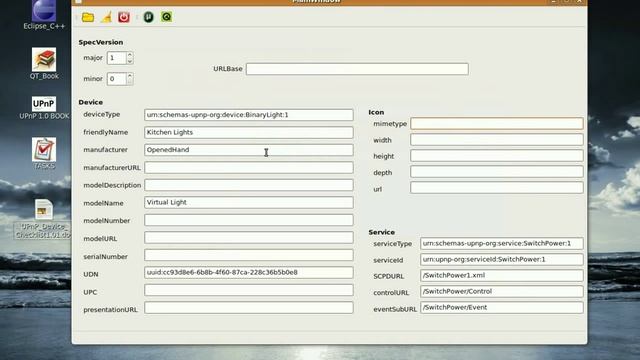Click the manufacturer field with OpenedHand
The height and width of the screenshot is (360, 640).
tap(249, 150)
